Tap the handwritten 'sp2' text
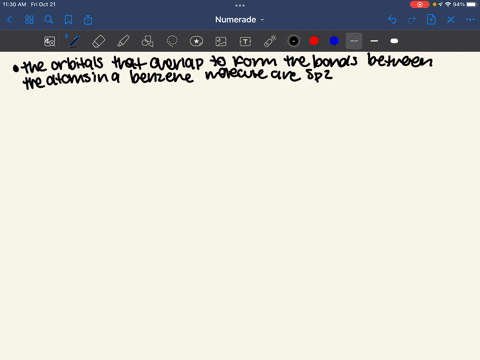Image resolution: width=480 pixels, height=360 pixels. (319, 75)
